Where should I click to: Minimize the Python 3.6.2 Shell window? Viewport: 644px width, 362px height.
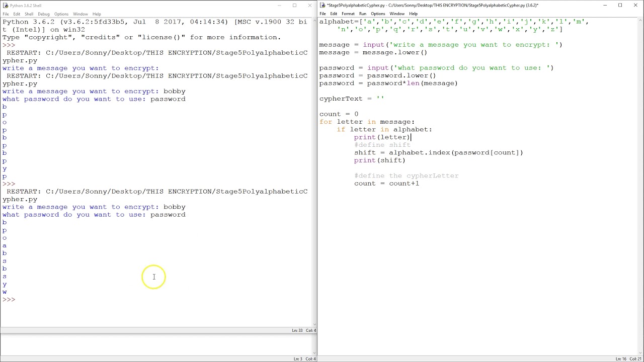point(279,6)
